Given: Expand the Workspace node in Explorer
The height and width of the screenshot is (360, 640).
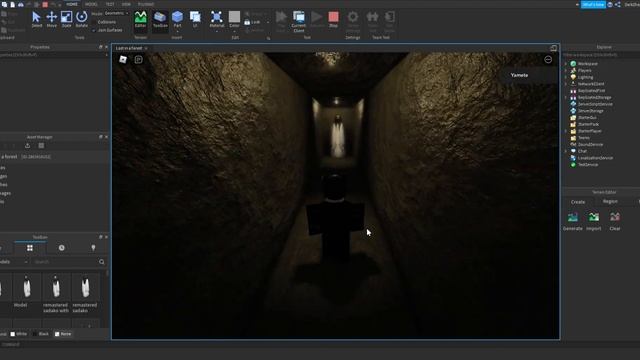Looking at the screenshot, I should point(566,64).
